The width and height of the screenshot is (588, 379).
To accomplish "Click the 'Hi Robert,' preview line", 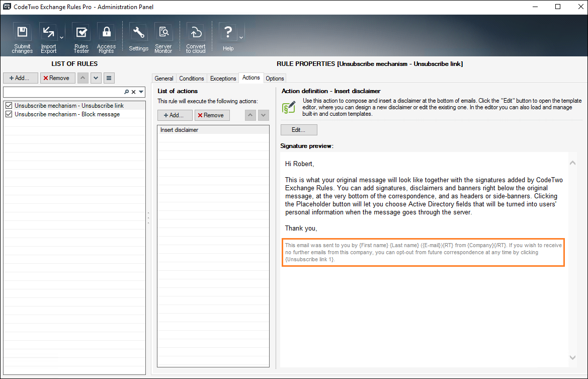I will tap(300, 164).
